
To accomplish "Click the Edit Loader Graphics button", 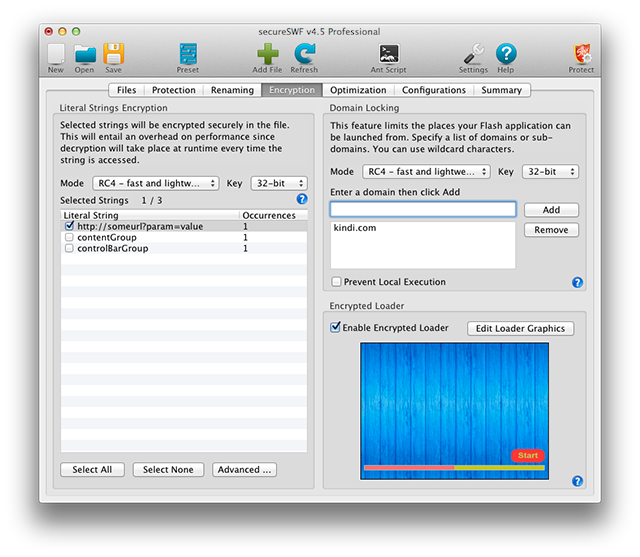I will click(520, 328).
